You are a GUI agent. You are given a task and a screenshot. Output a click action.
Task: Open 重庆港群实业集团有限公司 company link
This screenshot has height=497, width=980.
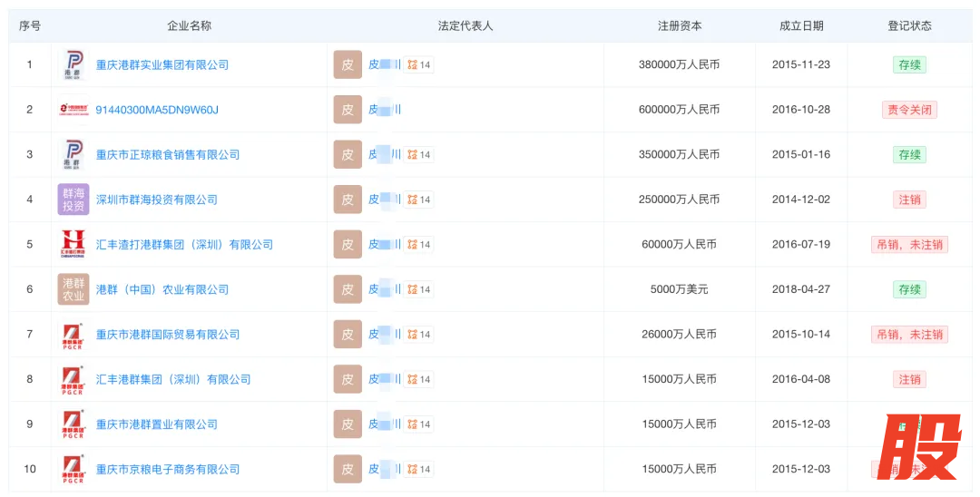click(162, 65)
